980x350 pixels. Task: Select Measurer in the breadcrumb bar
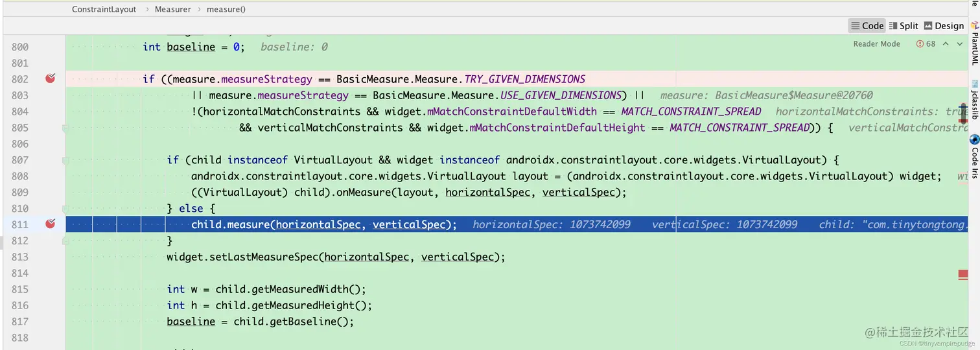point(172,9)
